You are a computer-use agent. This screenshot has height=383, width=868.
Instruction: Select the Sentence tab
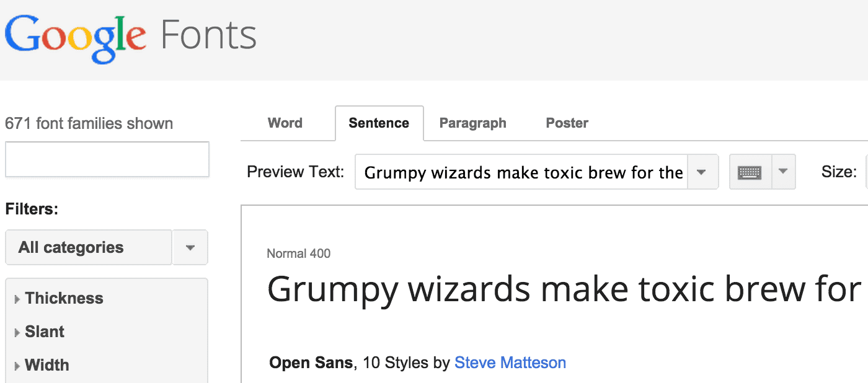379,123
